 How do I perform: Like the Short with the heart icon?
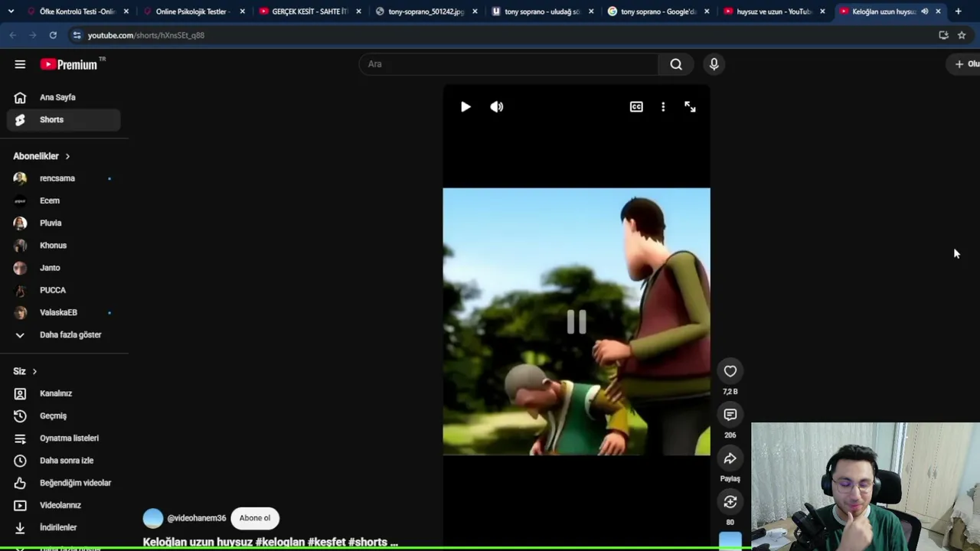click(x=730, y=371)
